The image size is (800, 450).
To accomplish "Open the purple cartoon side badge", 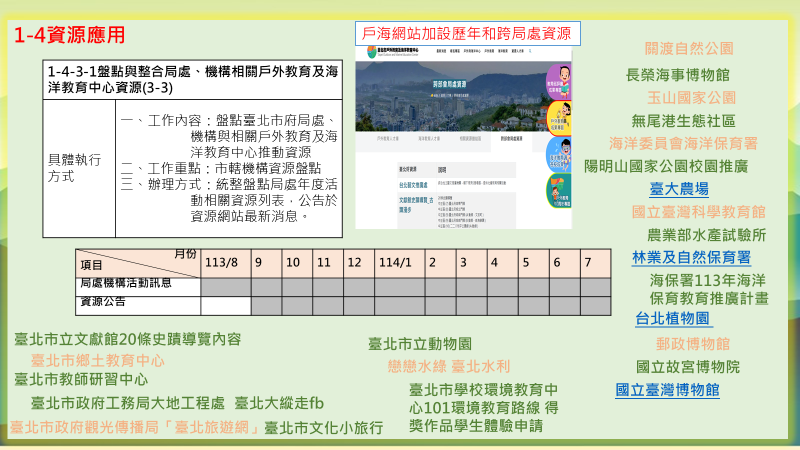I will 559,82.
